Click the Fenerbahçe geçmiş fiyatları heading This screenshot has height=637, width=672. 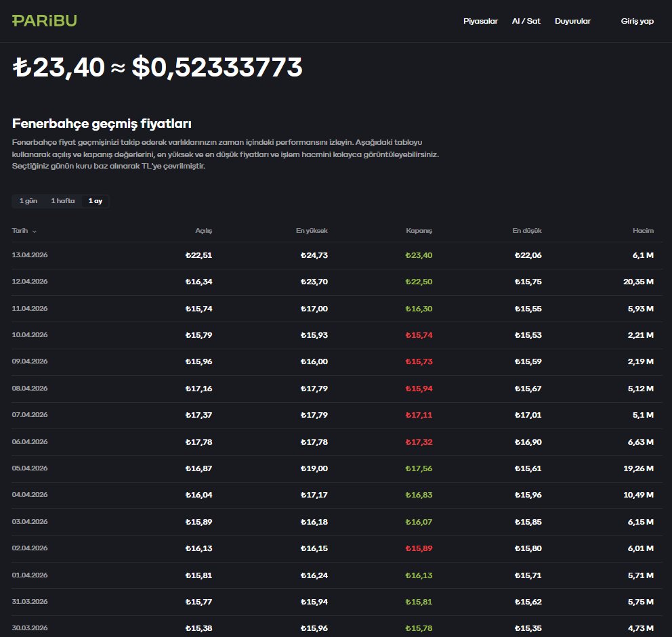point(102,124)
